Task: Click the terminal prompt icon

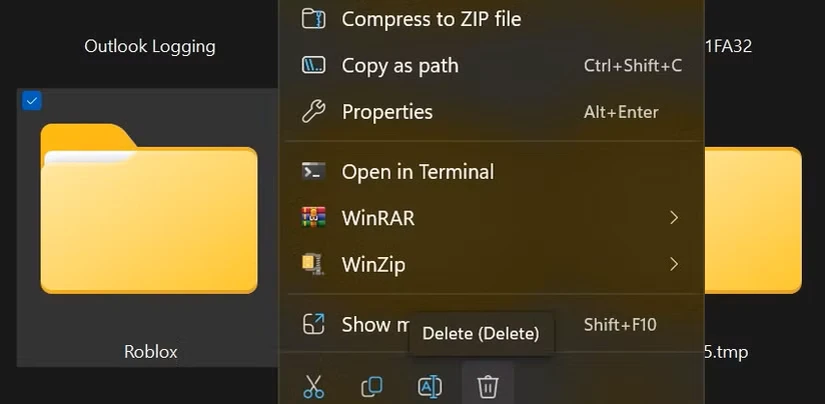Action: click(314, 171)
